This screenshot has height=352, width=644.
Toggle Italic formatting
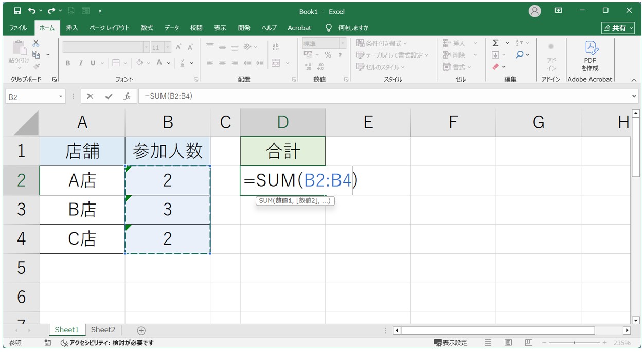coord(81,63)
